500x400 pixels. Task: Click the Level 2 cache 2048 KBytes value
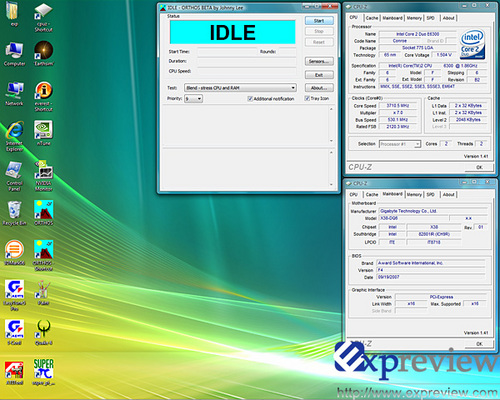468,120
